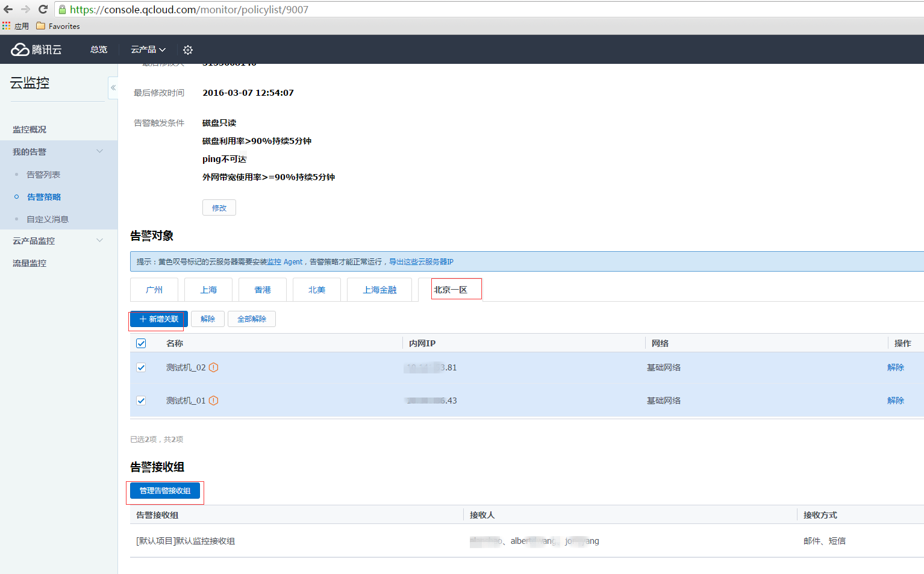The height and width of the screenshot is (574, 924).
Task: Click warning icon beside 测试机_02
Action: tap(213, 367)
